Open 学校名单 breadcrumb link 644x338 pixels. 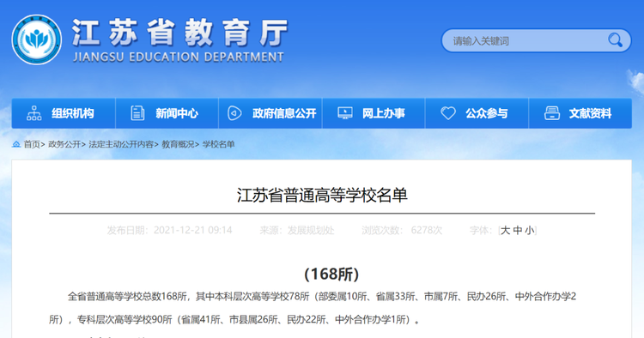[218, 144]
